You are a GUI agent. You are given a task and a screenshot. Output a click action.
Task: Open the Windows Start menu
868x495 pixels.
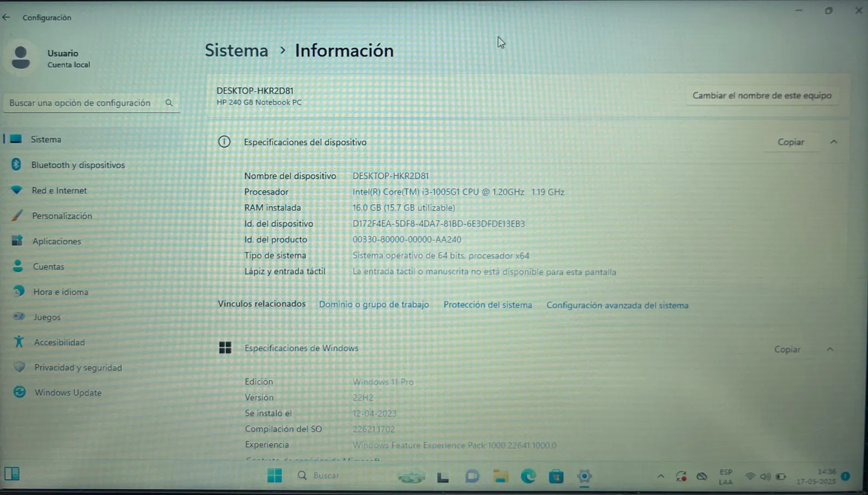pyautogui.click(x=275, y=475)
